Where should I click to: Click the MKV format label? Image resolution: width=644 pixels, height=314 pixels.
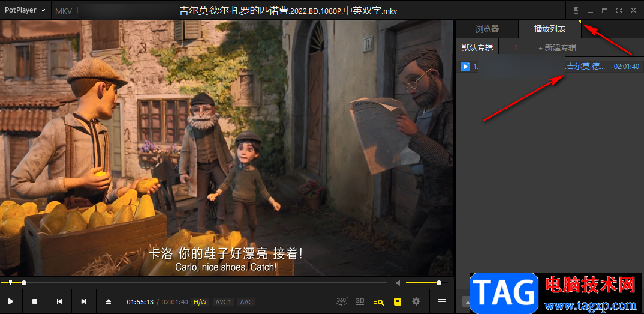coord(64,11)
